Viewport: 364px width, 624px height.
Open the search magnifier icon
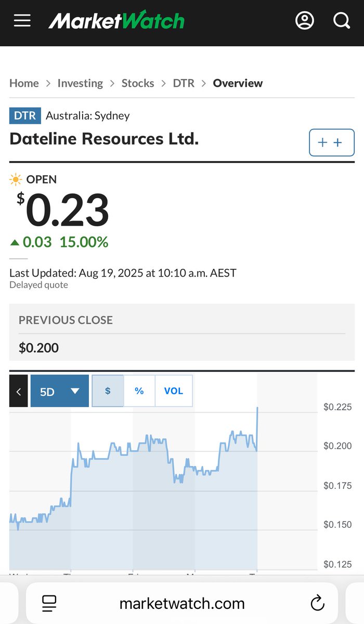click(x=341, y=21)
